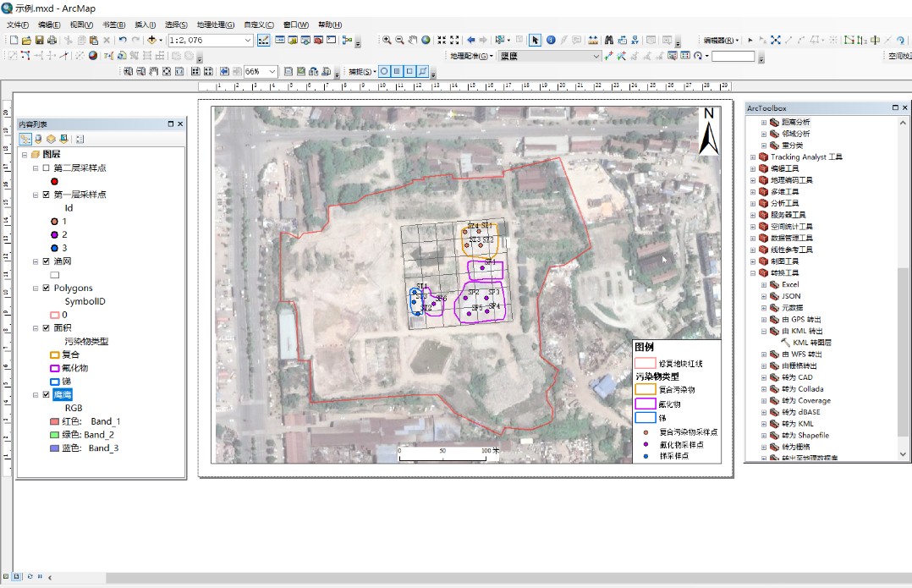Click the Identify info tool

[x=550, y=40]
